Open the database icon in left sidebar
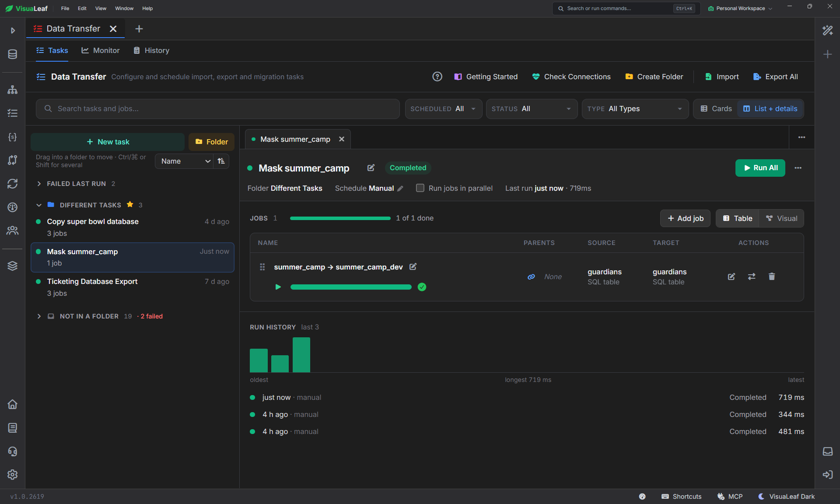840x504 pixels. pos(12,54)
